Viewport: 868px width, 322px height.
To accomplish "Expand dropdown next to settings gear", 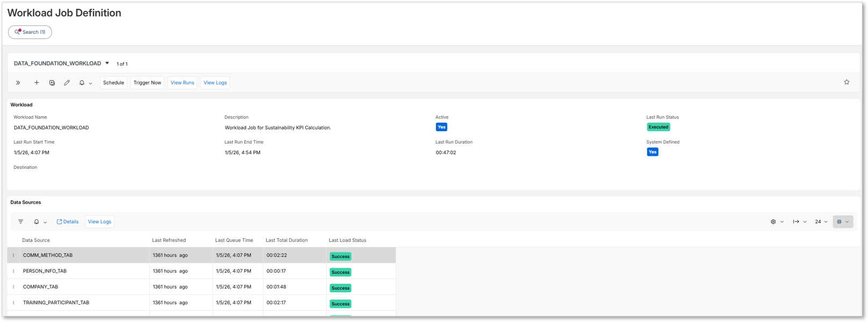I will click(x=782, y=222).
